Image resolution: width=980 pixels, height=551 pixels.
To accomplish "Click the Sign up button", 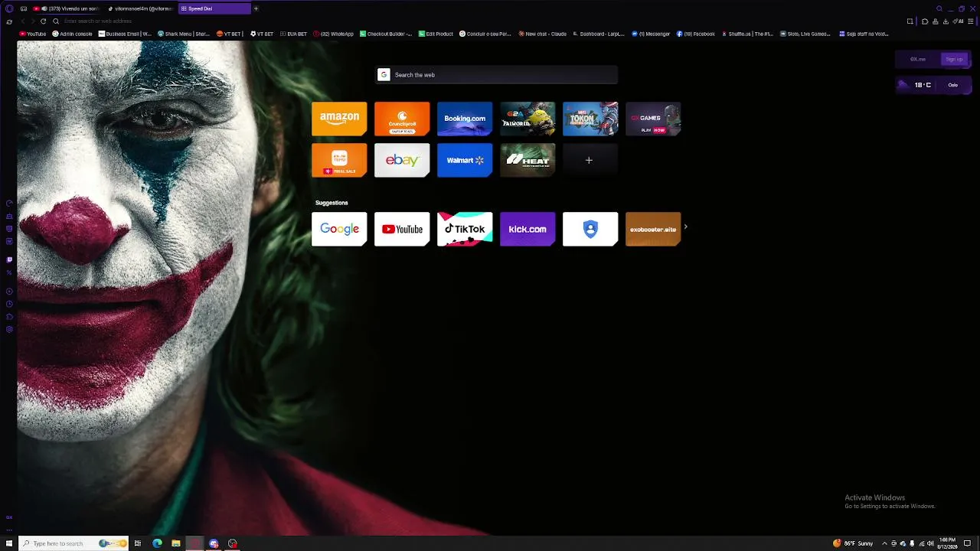I will [x=954, y=59].
